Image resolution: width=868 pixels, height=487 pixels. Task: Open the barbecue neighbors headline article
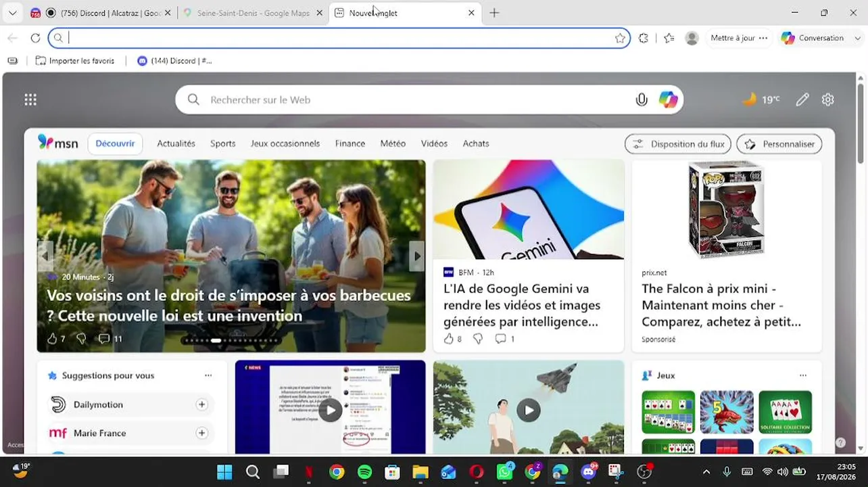(228, 306)
